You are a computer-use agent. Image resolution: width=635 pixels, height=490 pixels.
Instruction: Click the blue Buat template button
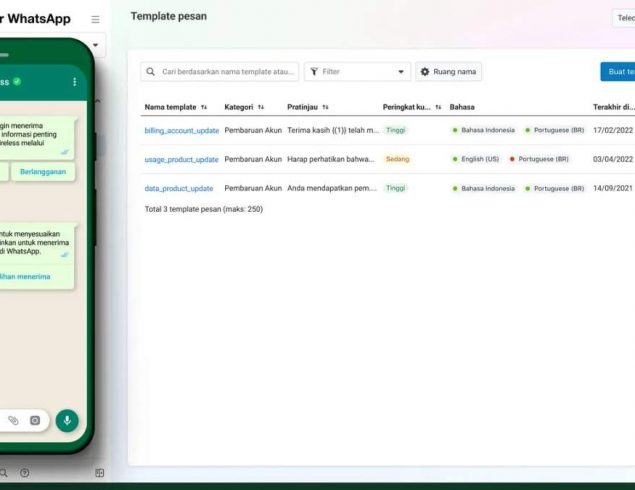618,72
